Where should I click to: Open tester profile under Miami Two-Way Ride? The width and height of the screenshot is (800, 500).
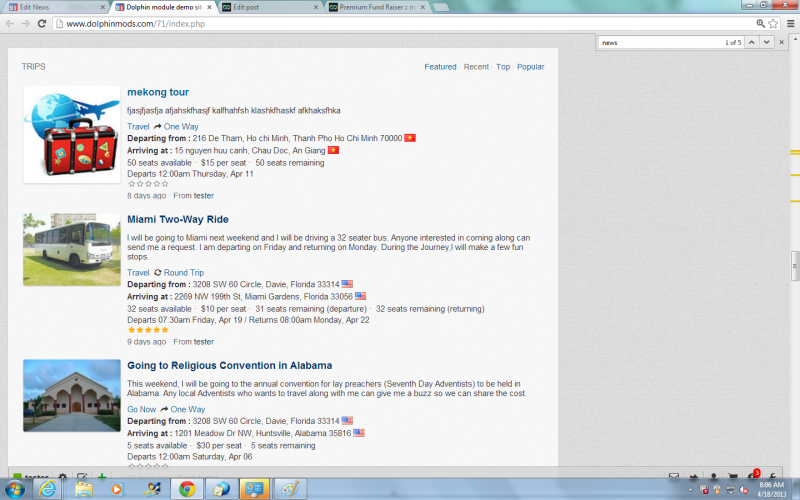click(x=204, y=342)
